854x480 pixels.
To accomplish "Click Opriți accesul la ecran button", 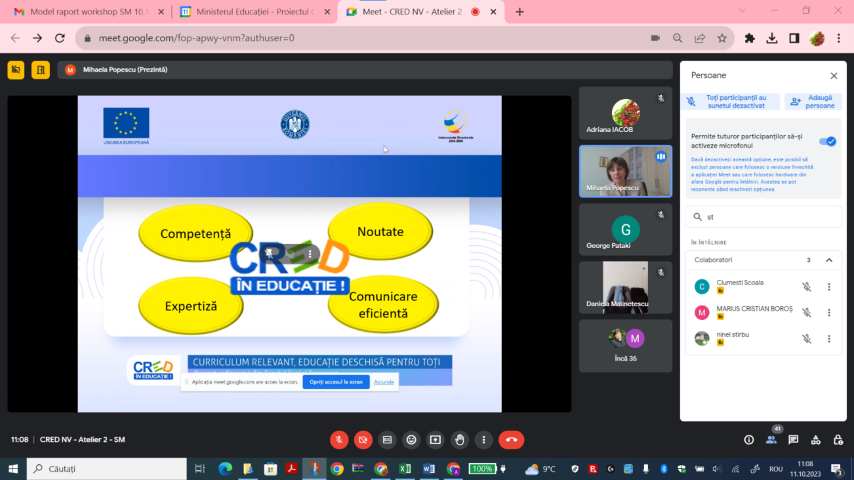I will [x=336, y=382].
